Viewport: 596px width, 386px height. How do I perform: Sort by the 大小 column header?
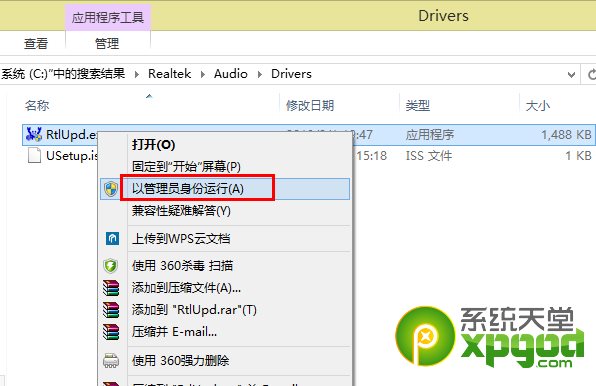tap(537, 105)
